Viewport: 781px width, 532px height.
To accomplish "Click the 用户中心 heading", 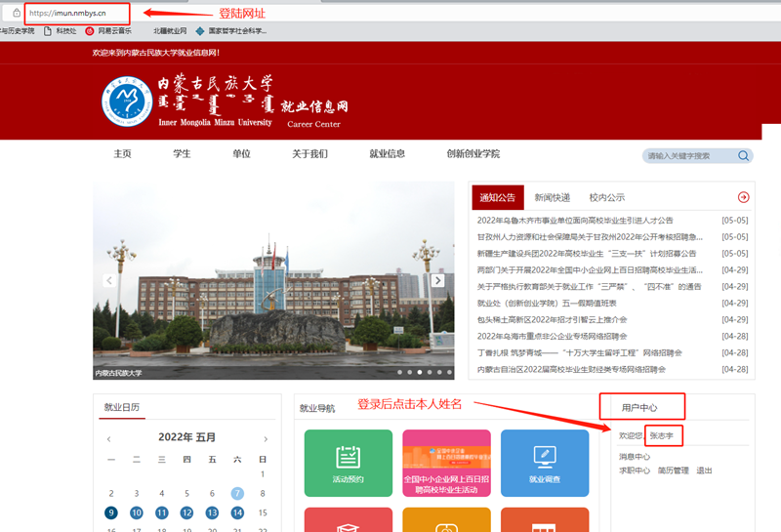I will coord(639,408).
